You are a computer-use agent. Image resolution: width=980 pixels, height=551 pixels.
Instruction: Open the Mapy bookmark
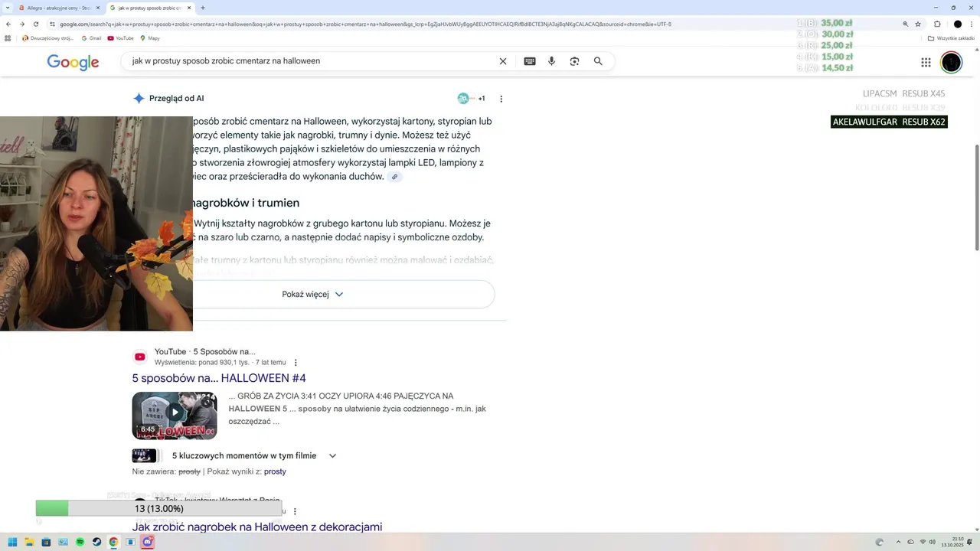pyautogui.click(x=150, y=38)
